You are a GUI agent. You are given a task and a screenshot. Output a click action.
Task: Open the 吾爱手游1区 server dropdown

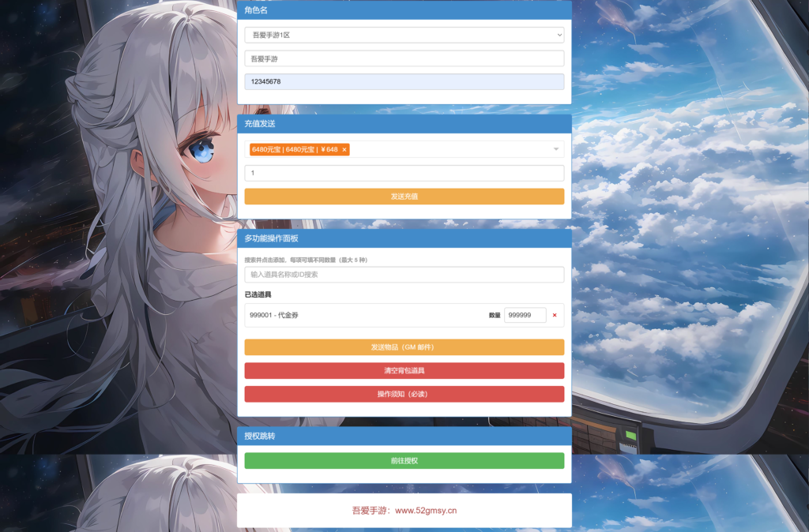coord(404,35)
